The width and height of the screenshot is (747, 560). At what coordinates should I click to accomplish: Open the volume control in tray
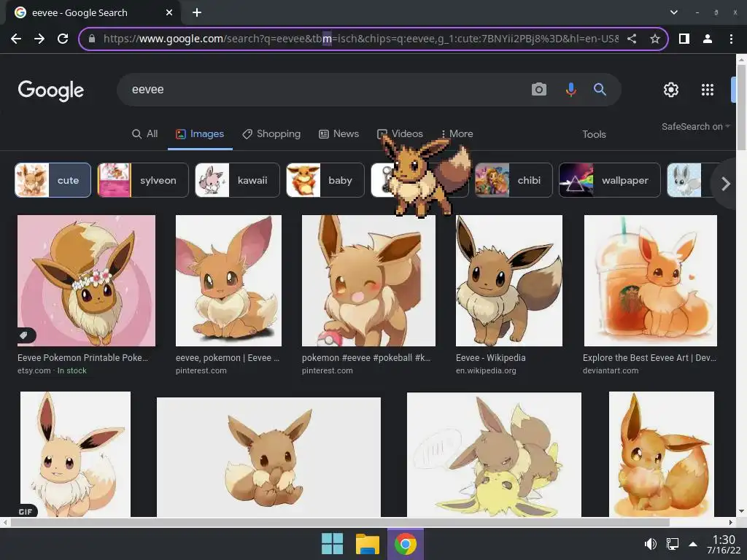tap(650, 544)
